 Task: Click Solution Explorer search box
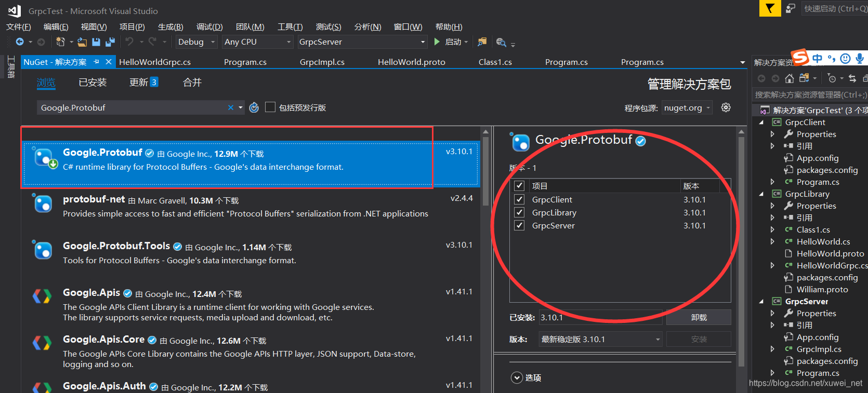pos(810,94)
